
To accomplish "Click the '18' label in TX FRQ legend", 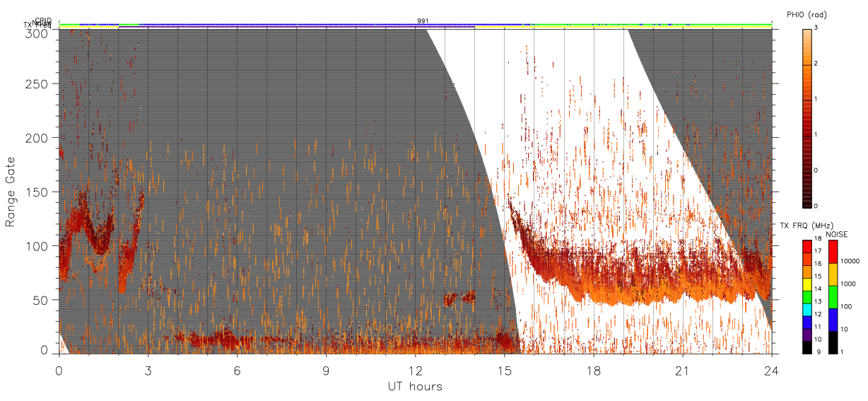I will (x=818, y=240).
